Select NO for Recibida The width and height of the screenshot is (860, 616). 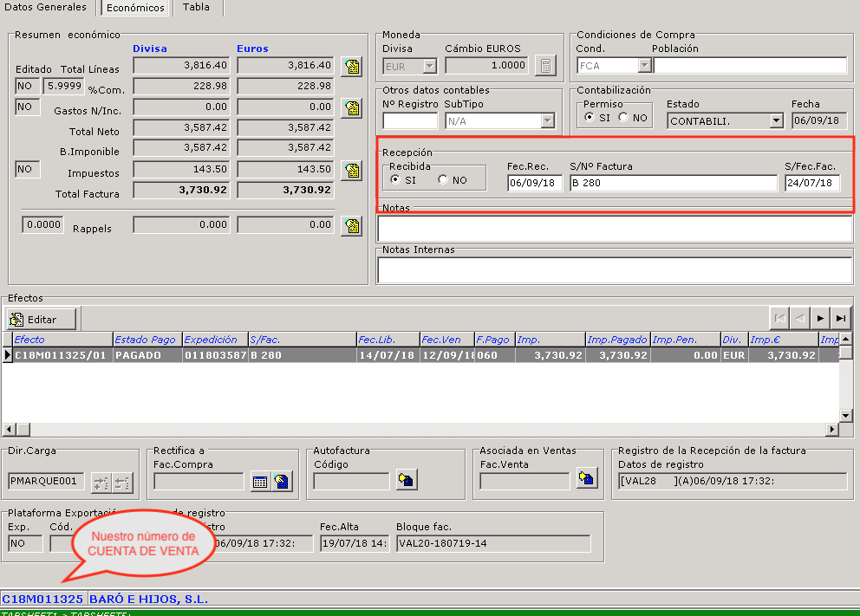tap(444, 180)
